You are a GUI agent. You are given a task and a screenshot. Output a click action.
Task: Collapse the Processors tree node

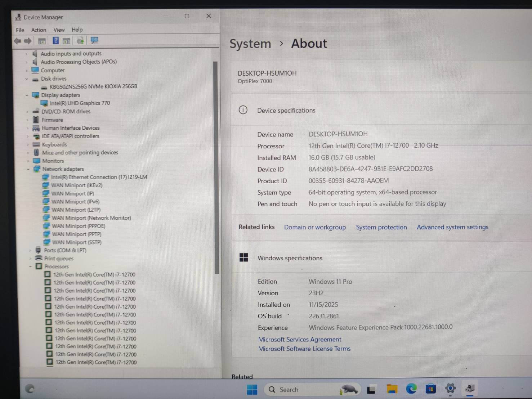pyautogui.click(x=30, y=266)
